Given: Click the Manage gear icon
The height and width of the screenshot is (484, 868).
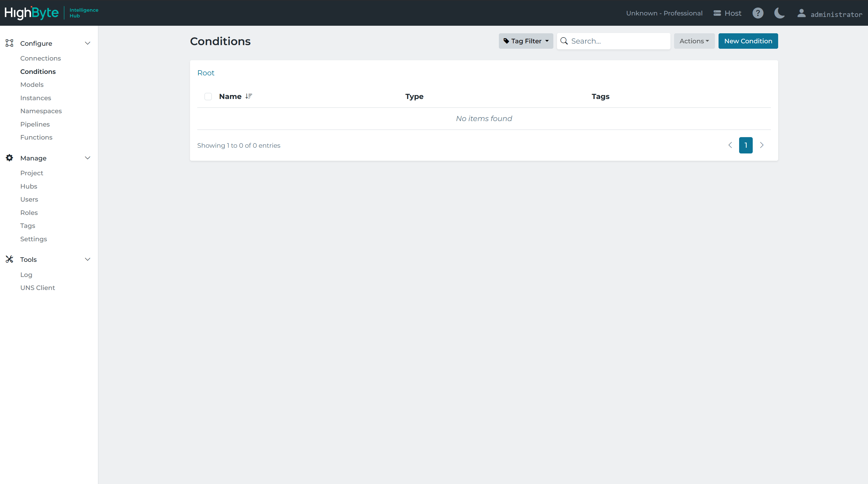Looking at the screenshot, I should 9,158.
